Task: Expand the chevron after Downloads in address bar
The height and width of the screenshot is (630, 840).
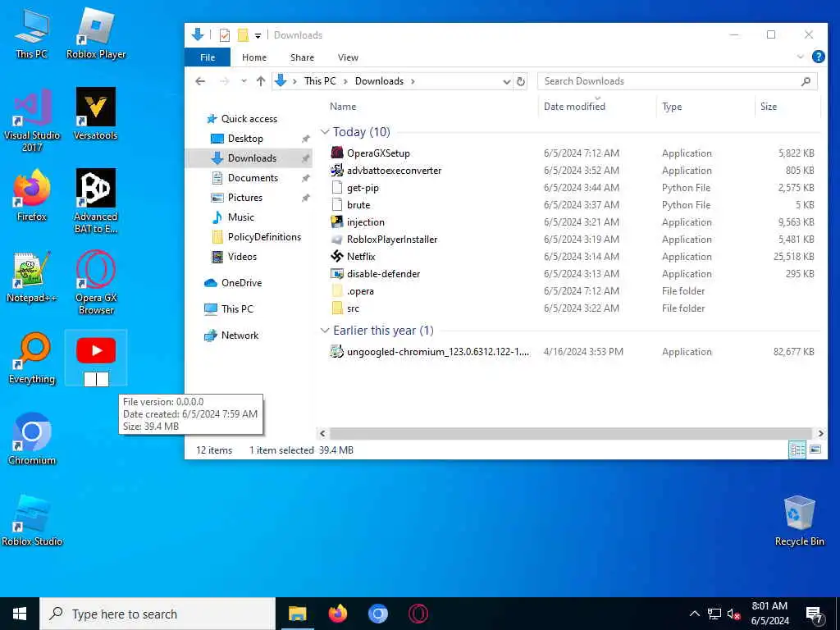Action: [413, 81]
